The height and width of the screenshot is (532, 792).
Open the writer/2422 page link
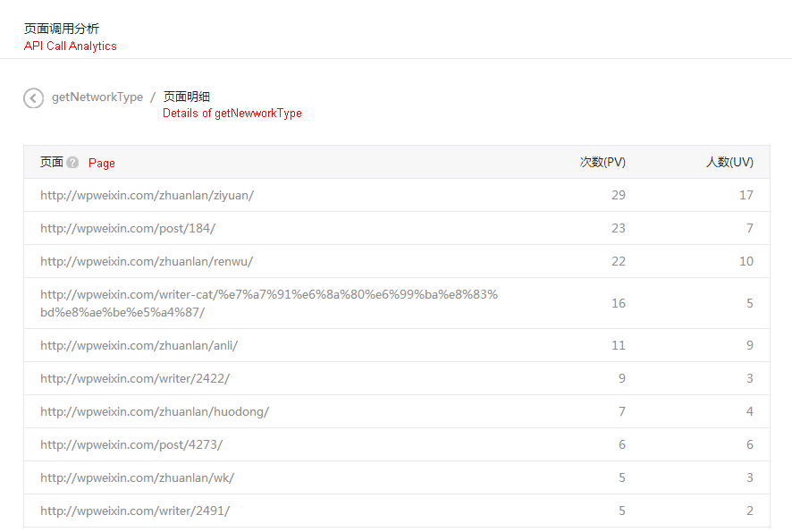(x=135, y=378)
